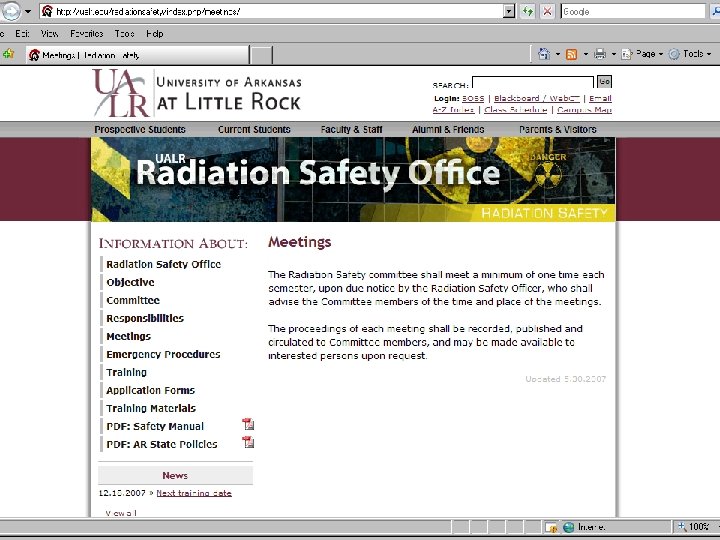Go to Faculty & Staff
Screen dimensions: 720x540
click(351, 129)
